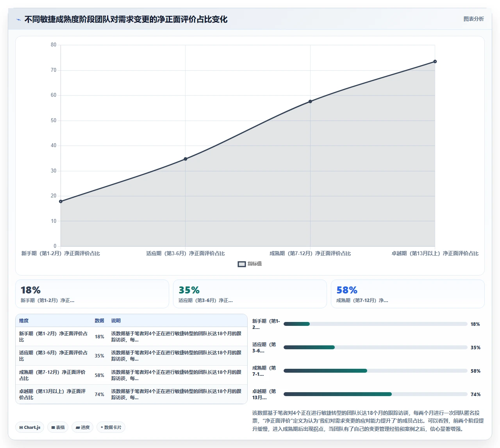
Task: Click the lightning icon beside the chart title
Action: [18, 20]
